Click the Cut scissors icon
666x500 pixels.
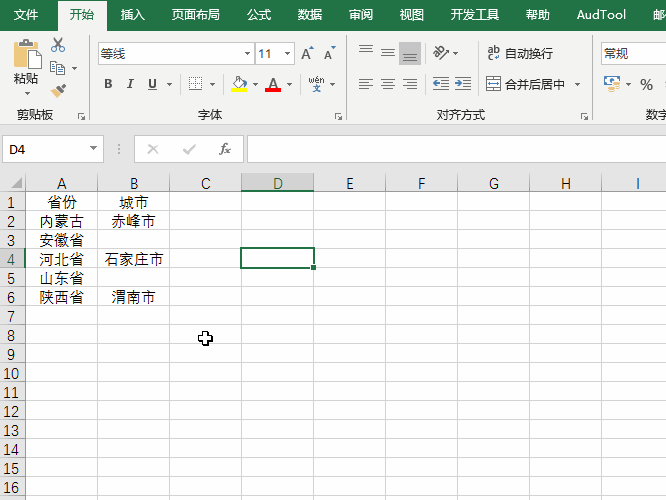click(58, 45)
